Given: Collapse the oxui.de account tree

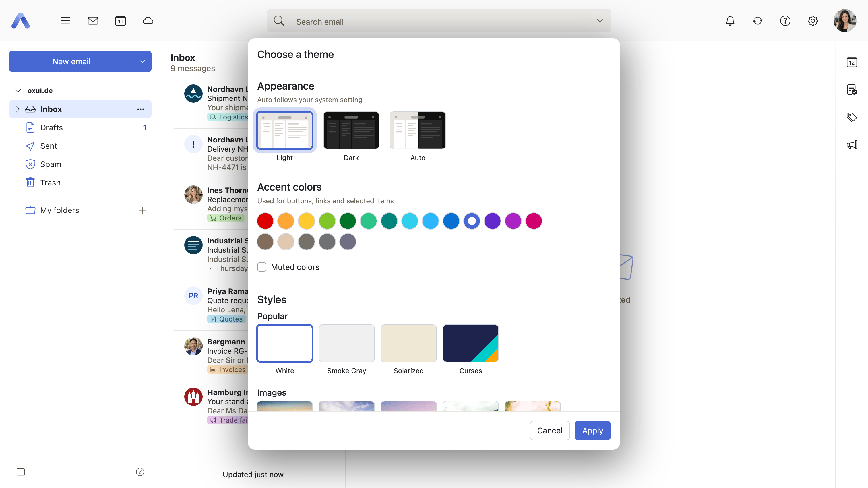Looking at the screenshot, I should click(18, 91).
